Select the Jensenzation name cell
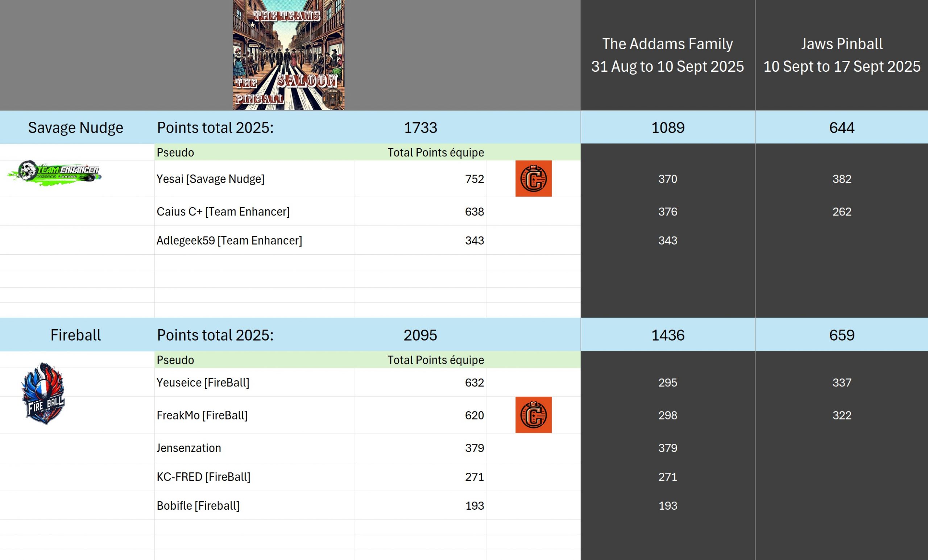 coord(189,448)
